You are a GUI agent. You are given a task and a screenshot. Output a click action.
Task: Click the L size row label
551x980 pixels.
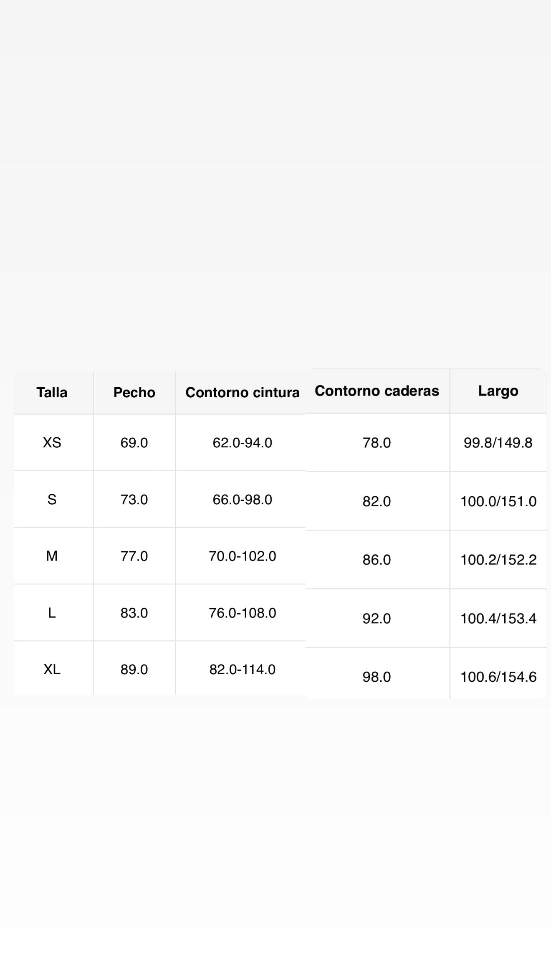pyautogui.click(x=52, y=613)
